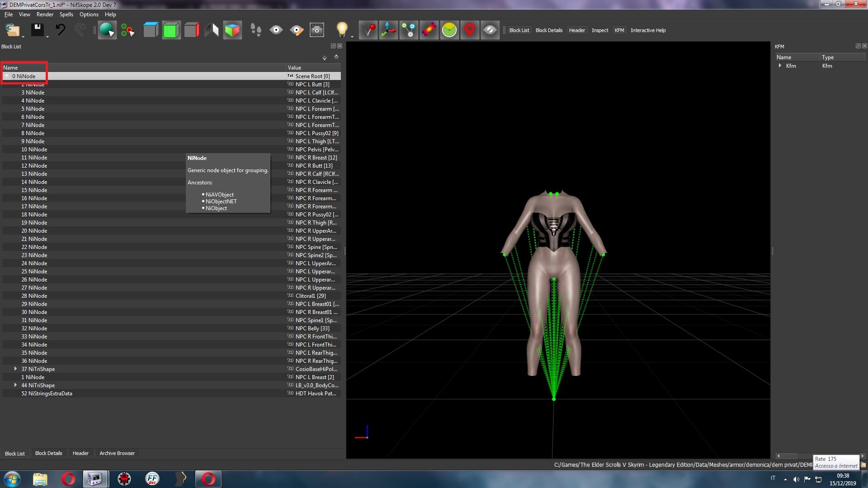This screenshot has width=868, height=488.
Task: Toggle the red location marker icon
Action: pyautogui.click(x=470, y=30)
